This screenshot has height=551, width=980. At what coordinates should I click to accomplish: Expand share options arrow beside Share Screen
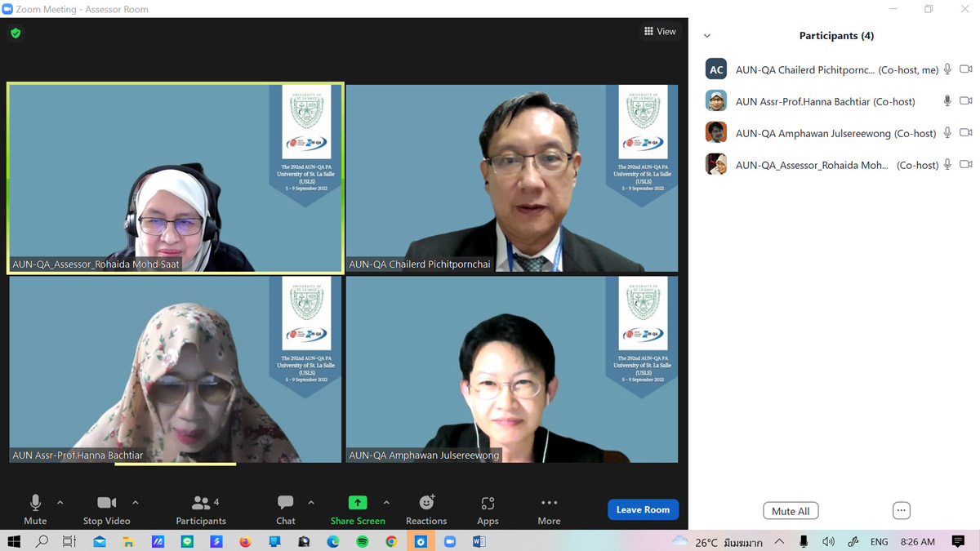pyautogui.click(x=386, y=503)
